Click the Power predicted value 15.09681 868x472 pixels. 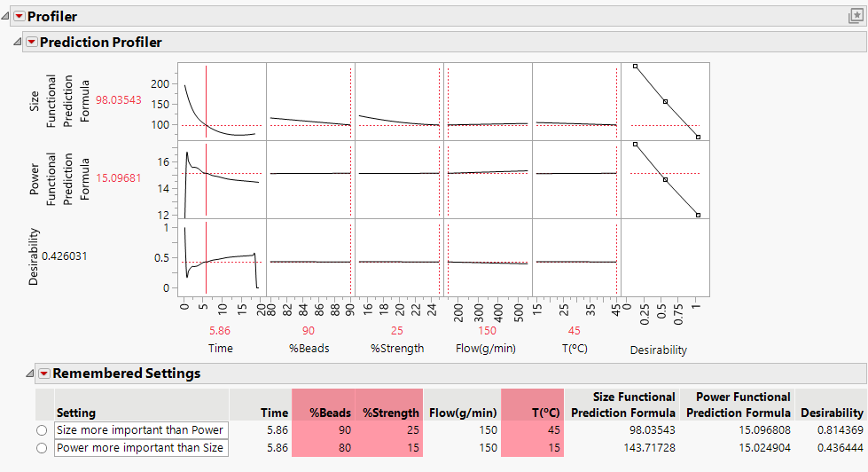tap(119, 178)
